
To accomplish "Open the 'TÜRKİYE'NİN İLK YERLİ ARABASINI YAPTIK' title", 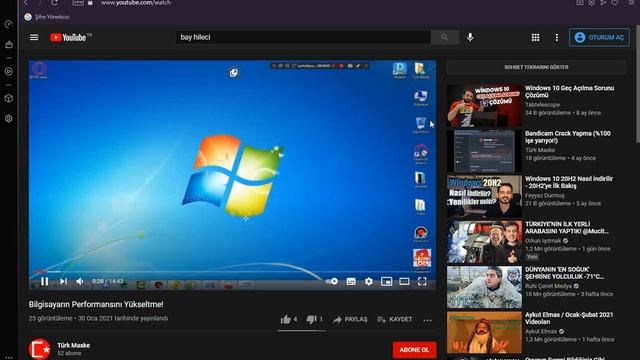I will pos(567,228).
